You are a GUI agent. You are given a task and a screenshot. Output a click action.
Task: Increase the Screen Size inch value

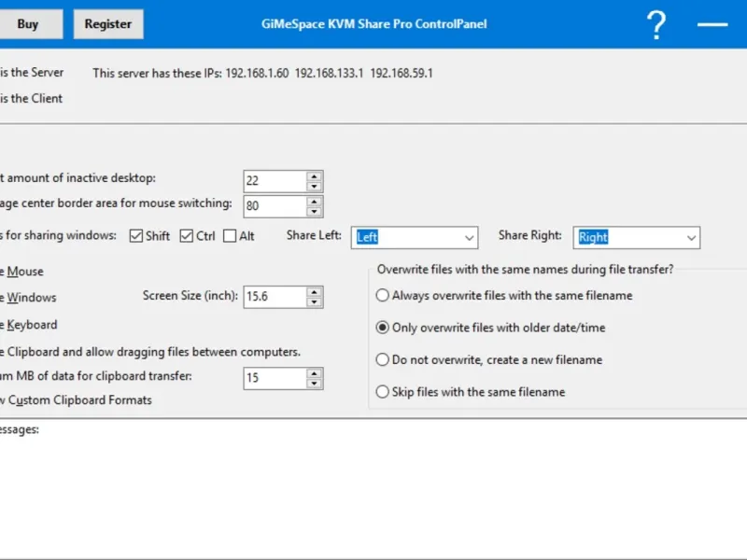[314, 292]
